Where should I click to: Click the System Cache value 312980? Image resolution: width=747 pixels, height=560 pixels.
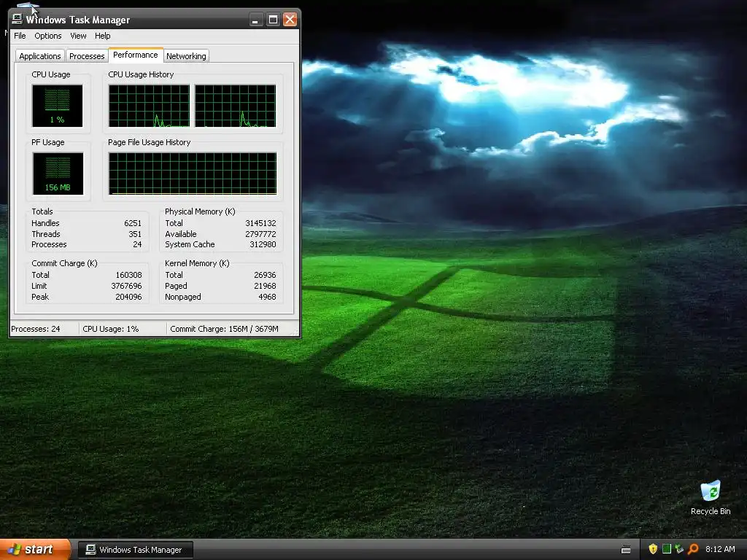tap(263, 245)
